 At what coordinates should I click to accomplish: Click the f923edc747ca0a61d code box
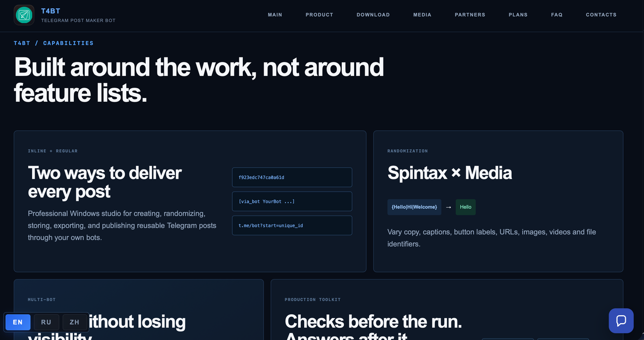tap(292, 177)
